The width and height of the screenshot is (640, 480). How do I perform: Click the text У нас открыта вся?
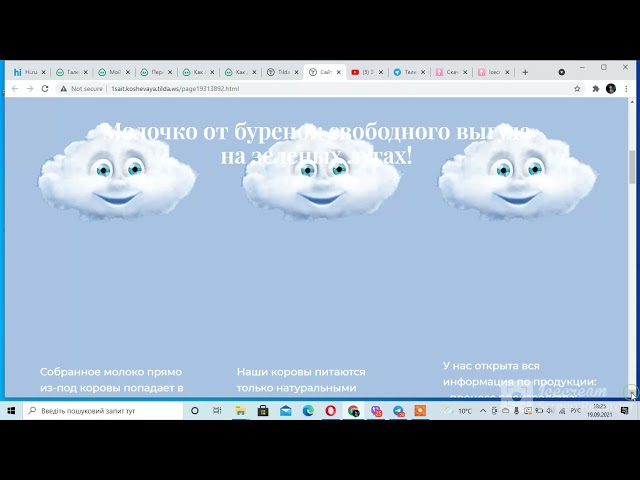point(491,366)
